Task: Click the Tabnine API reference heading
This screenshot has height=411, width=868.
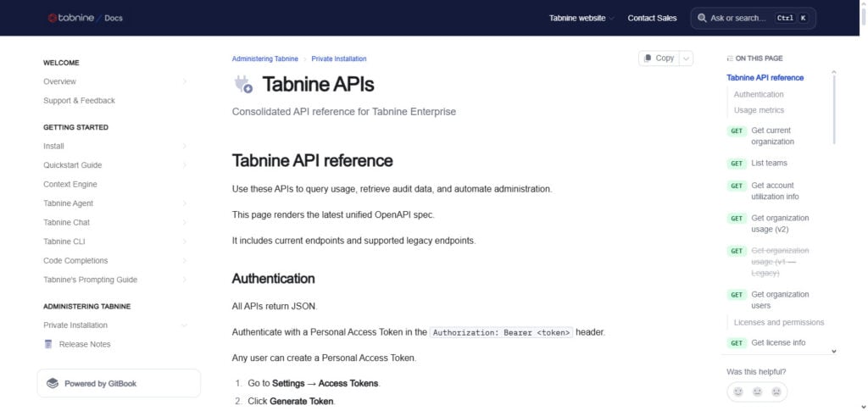Action: (x=312, y=161)
